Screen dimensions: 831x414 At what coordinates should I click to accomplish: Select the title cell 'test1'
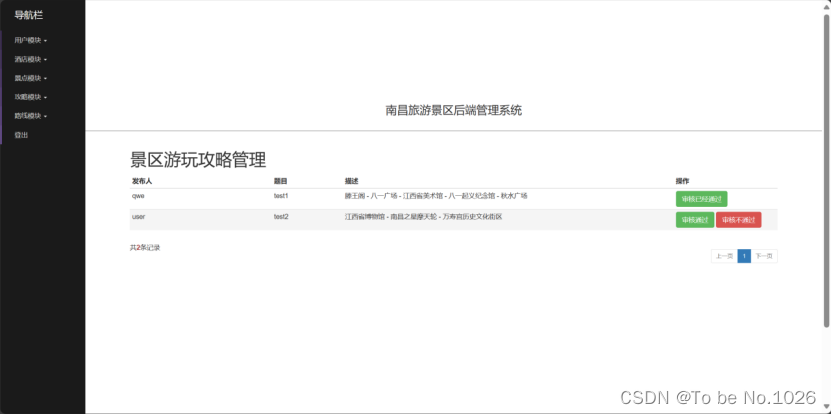[281, 196]
